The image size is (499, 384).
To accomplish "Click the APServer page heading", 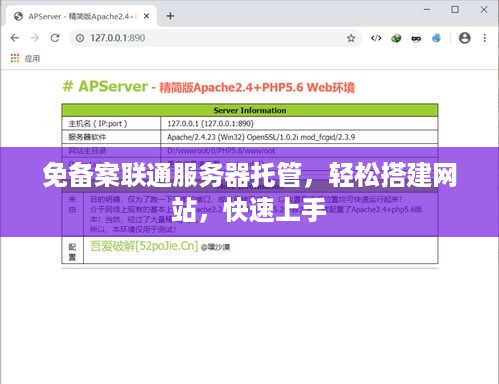I will point(209,87).
